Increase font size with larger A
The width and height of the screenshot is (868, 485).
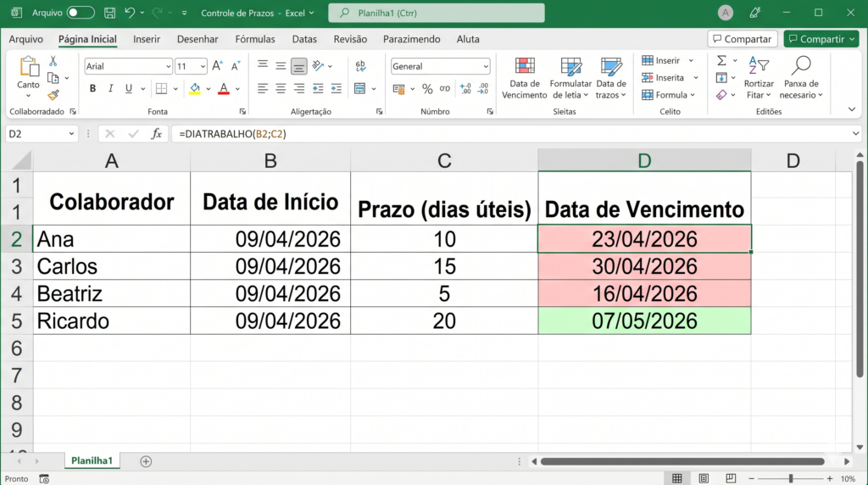tap(218, 66)
